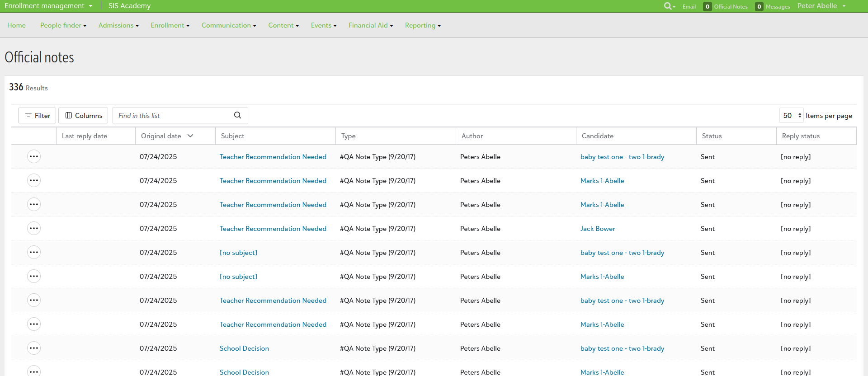Open the Admissions menu
The image size is (868, 376).
[x=118, y=25]
